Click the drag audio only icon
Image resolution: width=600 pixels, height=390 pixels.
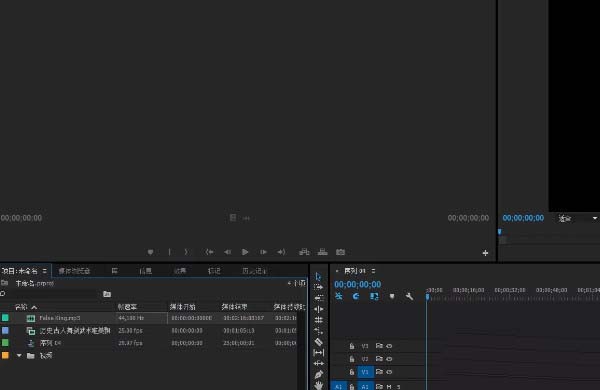point(246,219)
